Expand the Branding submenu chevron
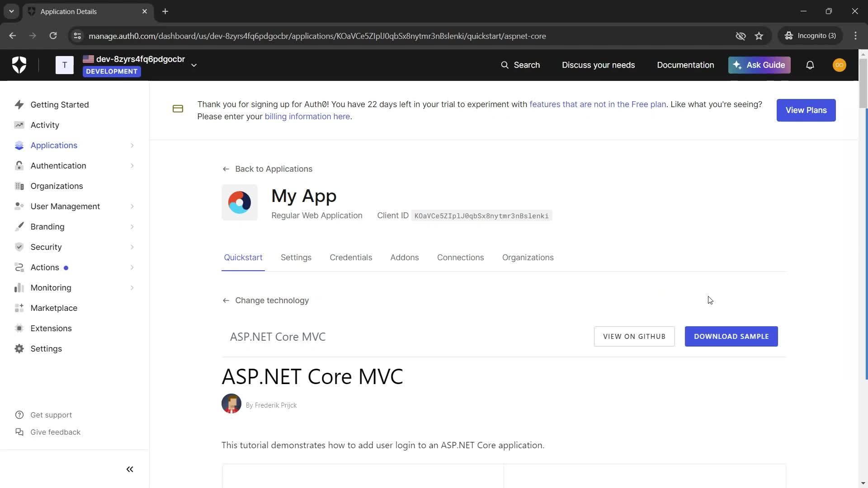 (x=132, y=227)
